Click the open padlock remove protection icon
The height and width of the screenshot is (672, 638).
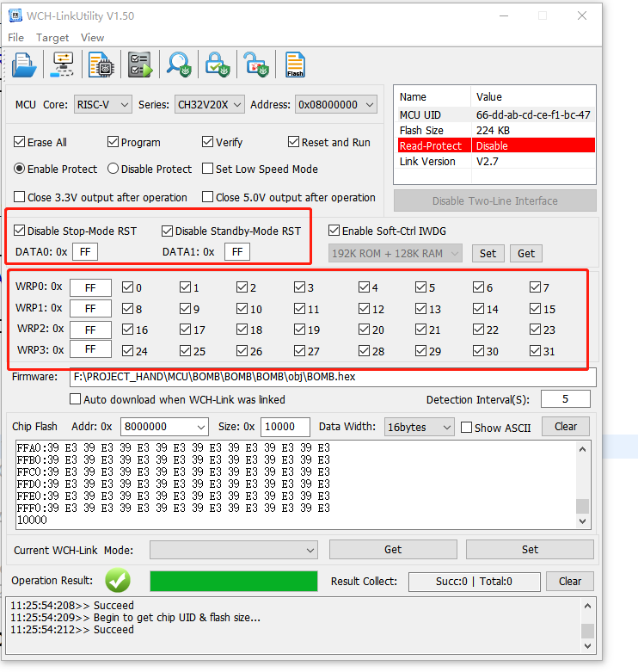(x=255, y=65)
